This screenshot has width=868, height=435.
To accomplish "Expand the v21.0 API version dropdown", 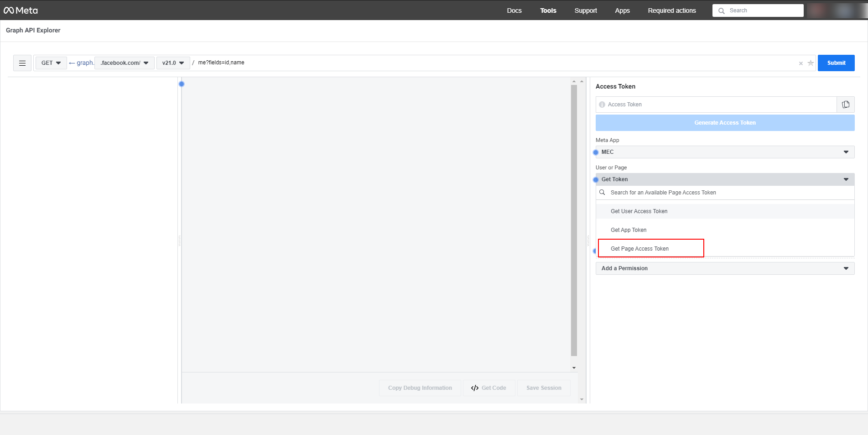I will click(173, 63).
